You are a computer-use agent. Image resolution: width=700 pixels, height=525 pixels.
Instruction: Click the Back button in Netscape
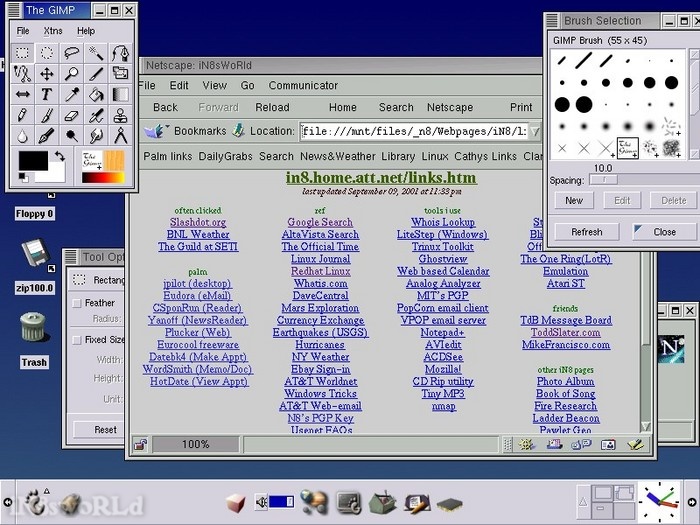[x=165, y=107]
